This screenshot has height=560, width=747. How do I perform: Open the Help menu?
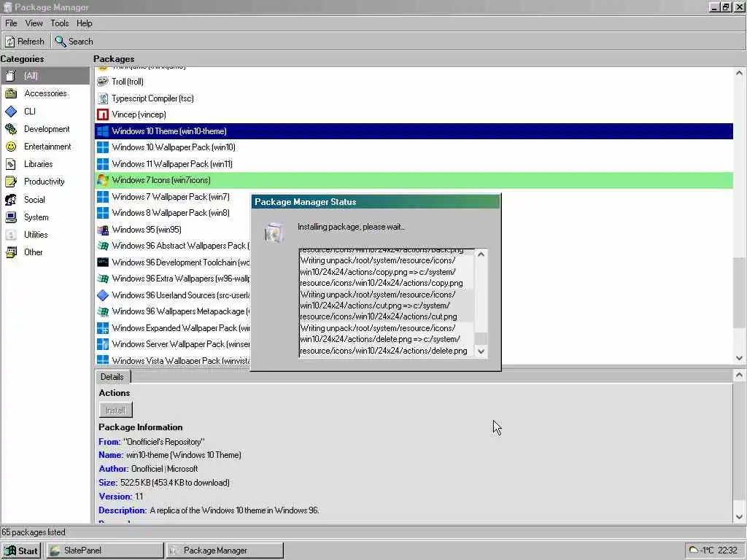tap(85, 23)
